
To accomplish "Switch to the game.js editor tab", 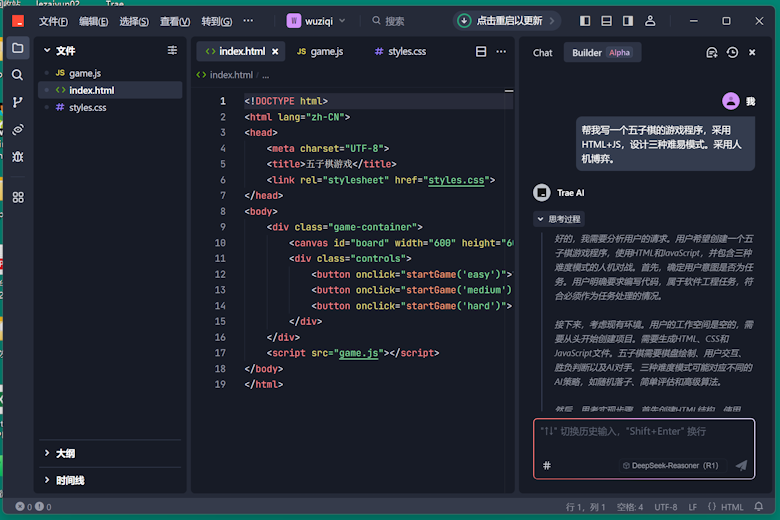I will click(x=320, y=52).
